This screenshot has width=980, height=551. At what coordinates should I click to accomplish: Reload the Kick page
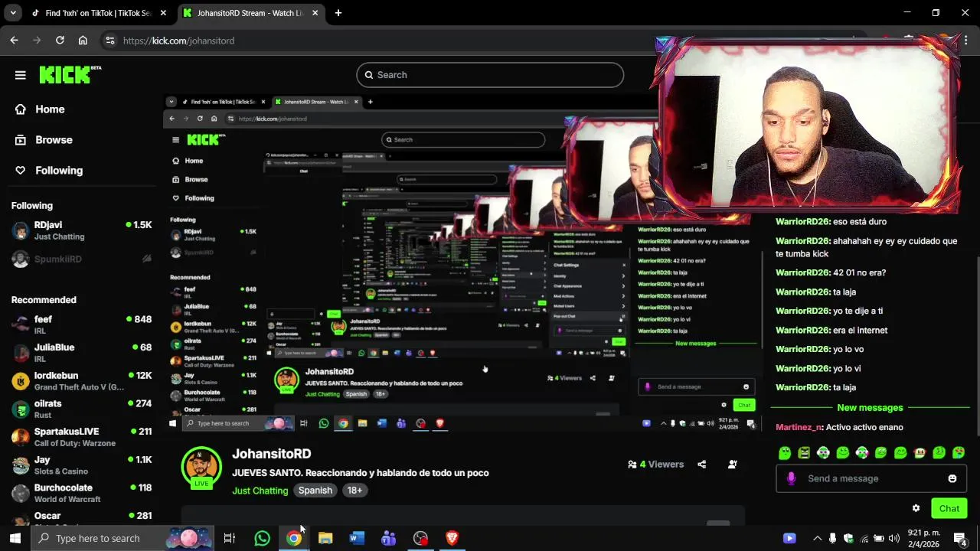[60, 41]
